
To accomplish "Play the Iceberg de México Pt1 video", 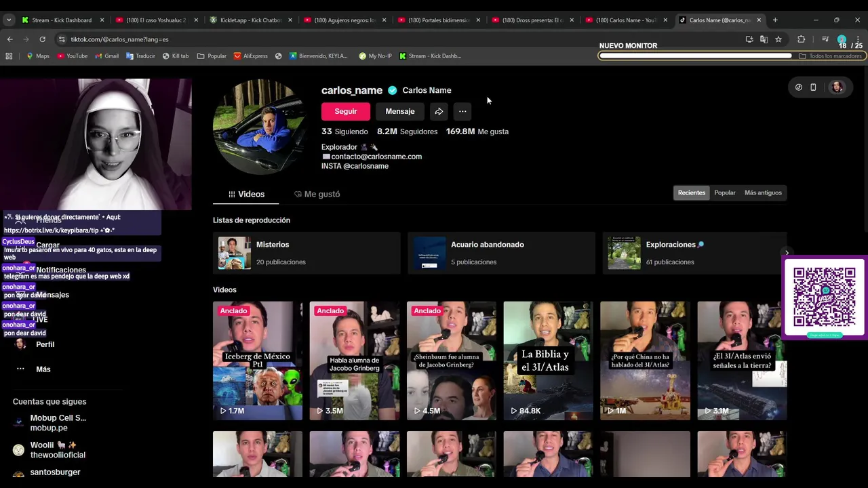I will point(258,361).
